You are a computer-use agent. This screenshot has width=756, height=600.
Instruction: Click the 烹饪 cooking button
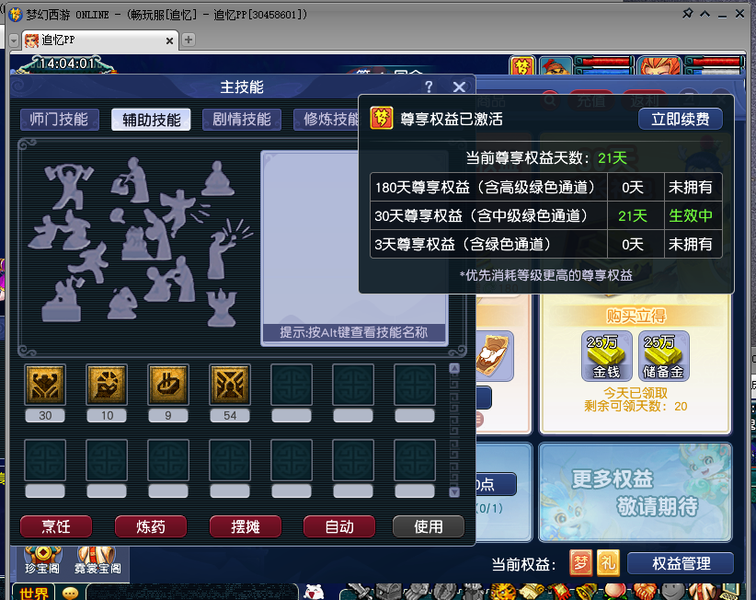point(56,526)
